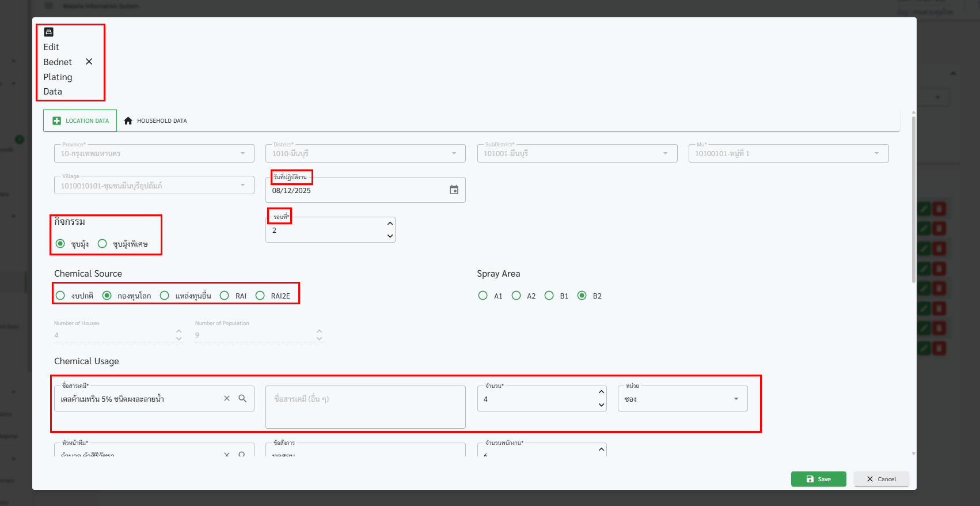Viewport: 980px width, 506px height.
Task: Click the green plus icon on Location Data
Action: 56,121
